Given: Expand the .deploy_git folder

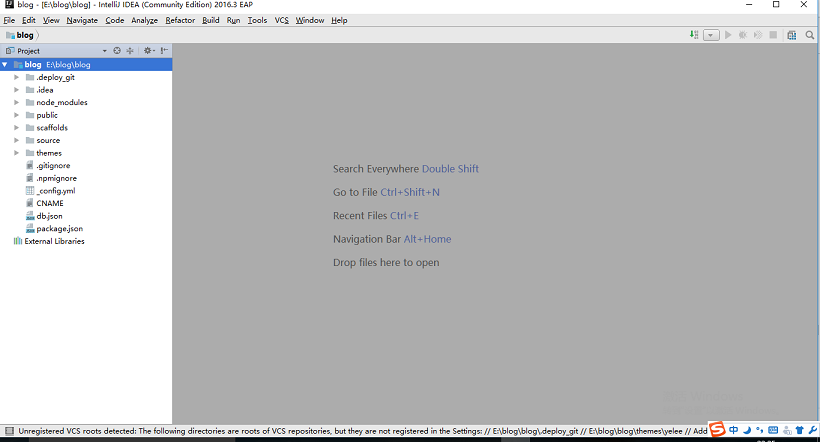Looking at the screenshot, I should (x=16, y=77).
